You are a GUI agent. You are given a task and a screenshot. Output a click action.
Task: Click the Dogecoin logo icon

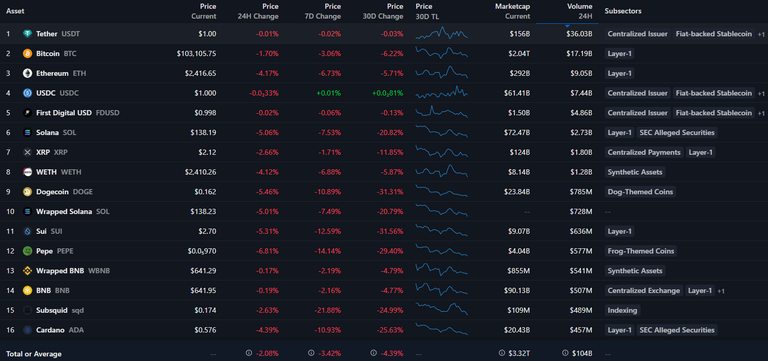27,192
